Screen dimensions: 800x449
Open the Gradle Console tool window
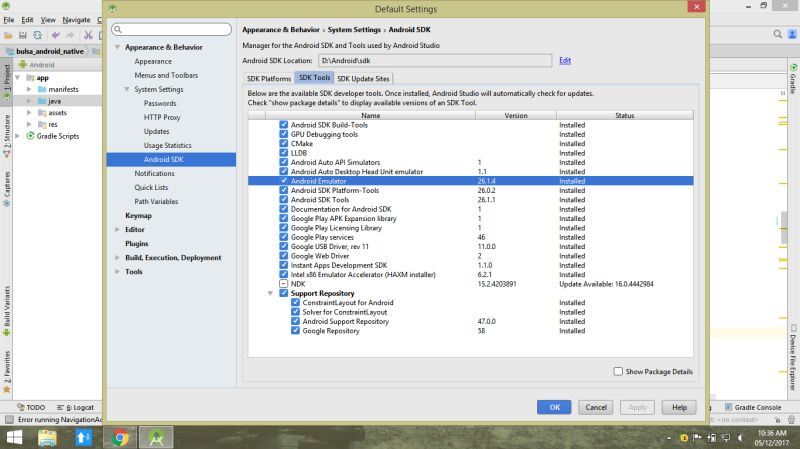coord(753,407)
